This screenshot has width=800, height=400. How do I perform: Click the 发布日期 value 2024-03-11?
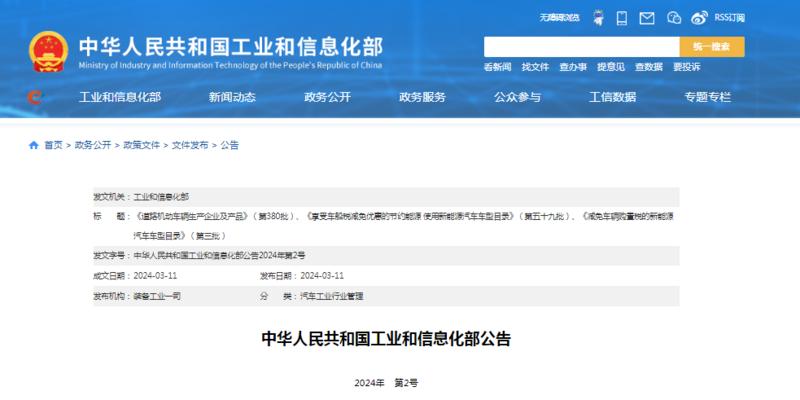322,276
